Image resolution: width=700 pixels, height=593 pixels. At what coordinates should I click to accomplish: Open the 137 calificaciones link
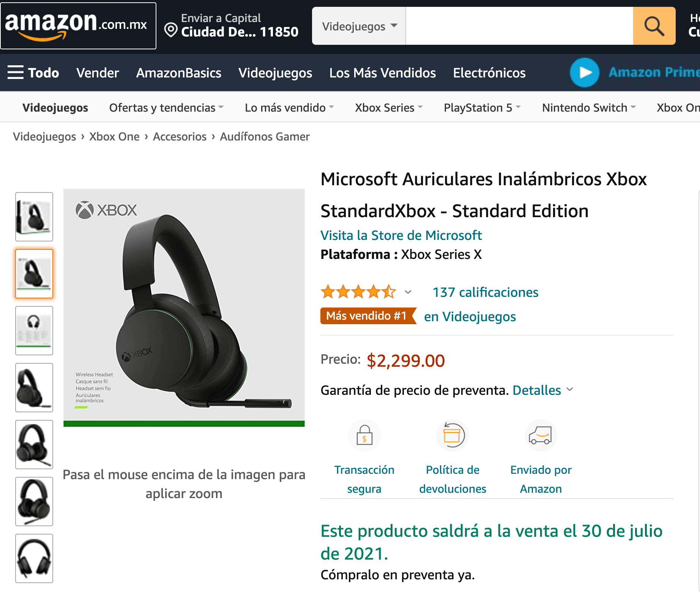click(486, 292)
